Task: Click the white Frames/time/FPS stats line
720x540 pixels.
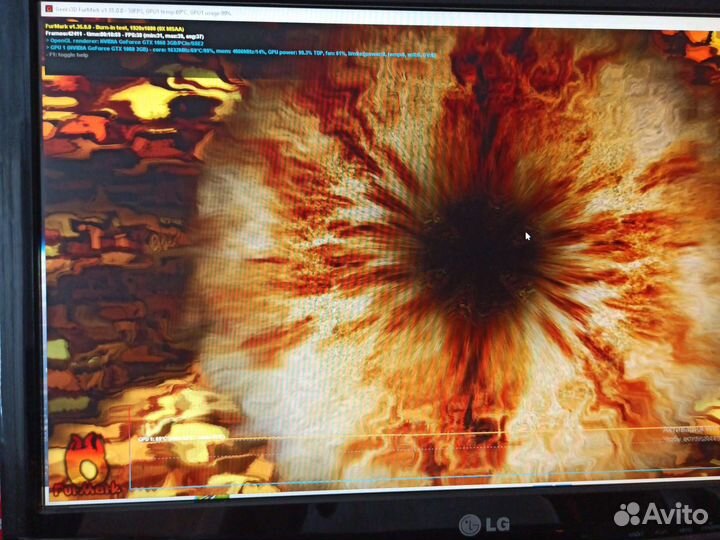Action: tap(125, 35)
